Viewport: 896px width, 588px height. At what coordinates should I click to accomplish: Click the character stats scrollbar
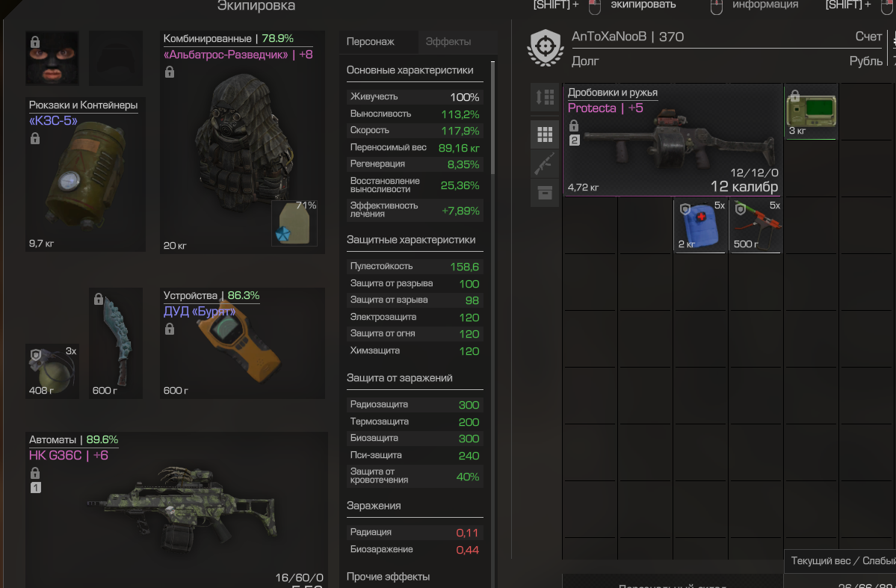(x=492, y=117)
